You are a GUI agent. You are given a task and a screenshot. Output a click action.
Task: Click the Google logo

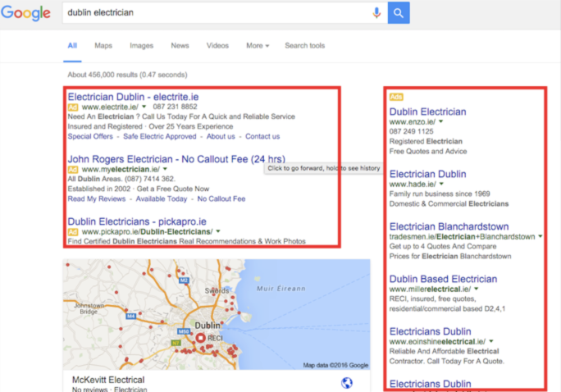pyautogui.click(x=25, y=13)
